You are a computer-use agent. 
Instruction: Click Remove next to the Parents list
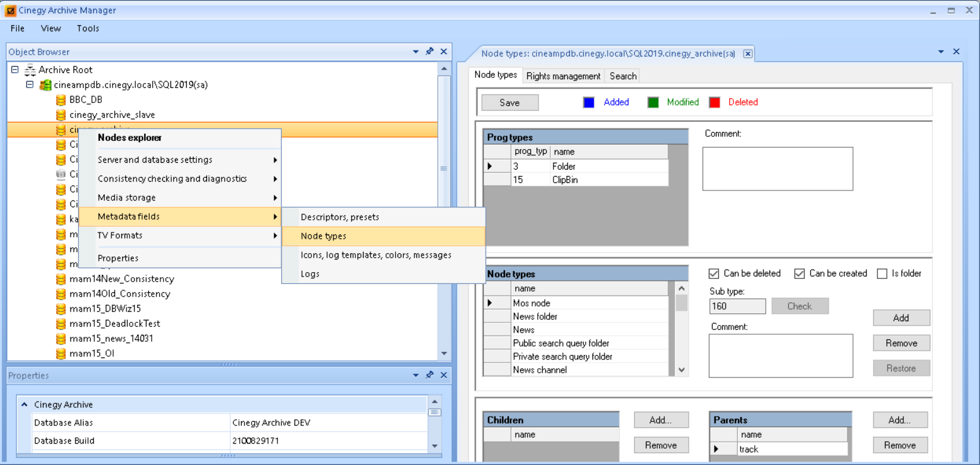(x=900, y=445)
